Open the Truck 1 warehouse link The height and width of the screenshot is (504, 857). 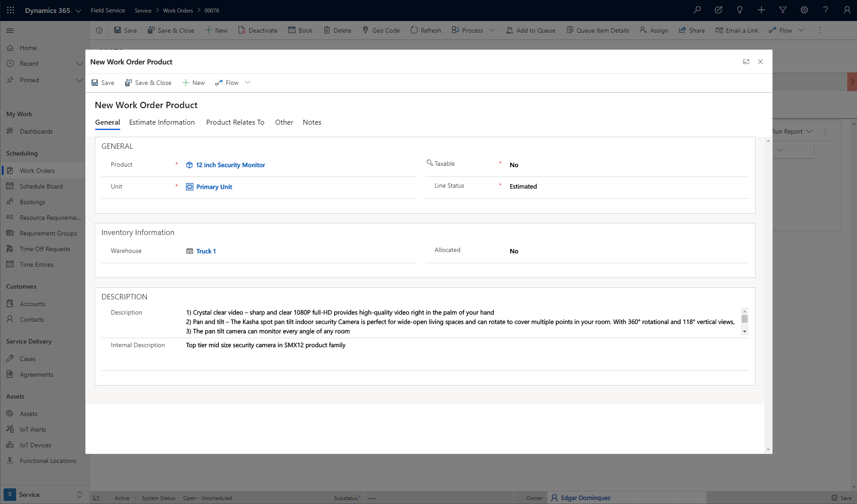(206, 251)
